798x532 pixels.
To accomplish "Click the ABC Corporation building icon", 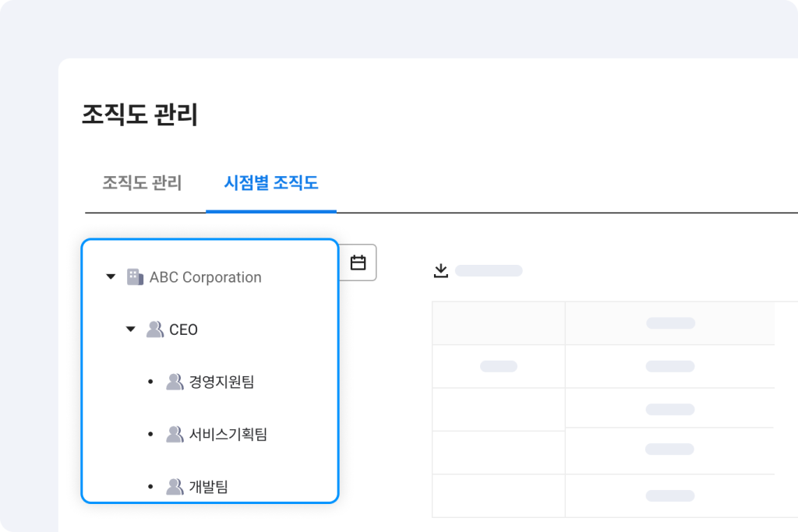I will click(135, 277).
